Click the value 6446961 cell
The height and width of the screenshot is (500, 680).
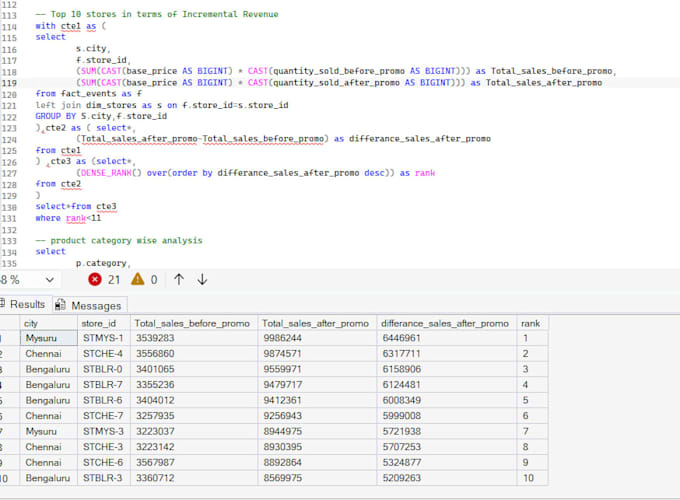447,338
